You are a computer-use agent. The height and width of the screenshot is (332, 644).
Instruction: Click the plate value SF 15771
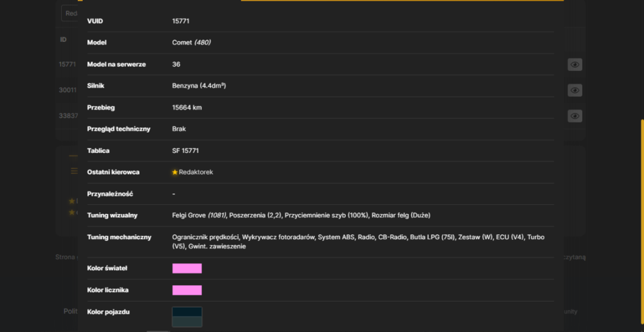pos(185,151)
